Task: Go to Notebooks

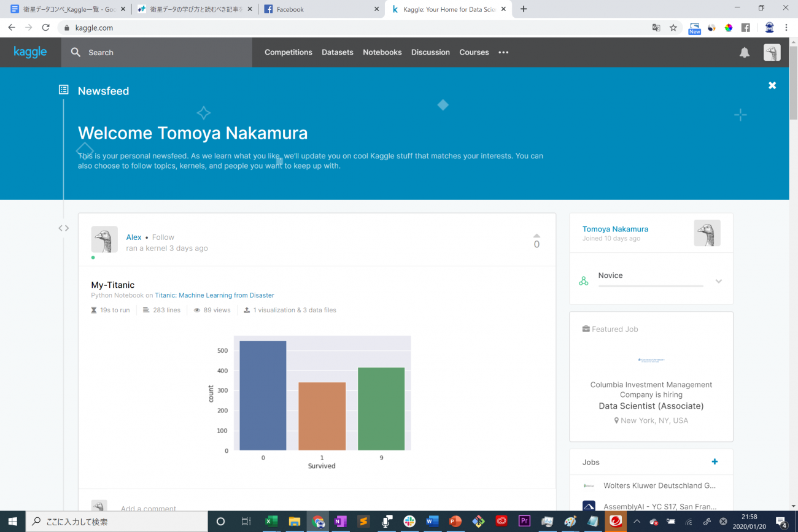Action: coord(382,52)
